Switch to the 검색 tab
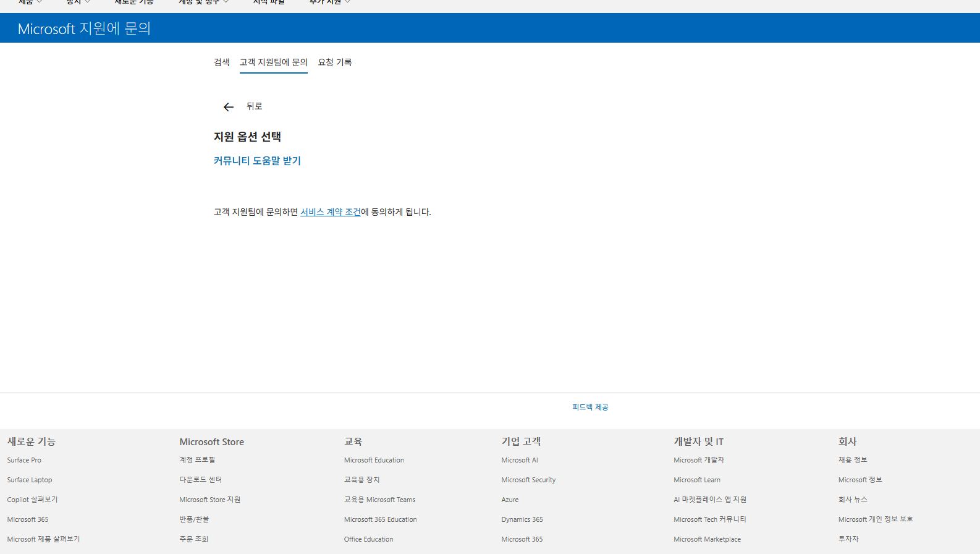This screenshot has height=554, width=980. [222, 62]
